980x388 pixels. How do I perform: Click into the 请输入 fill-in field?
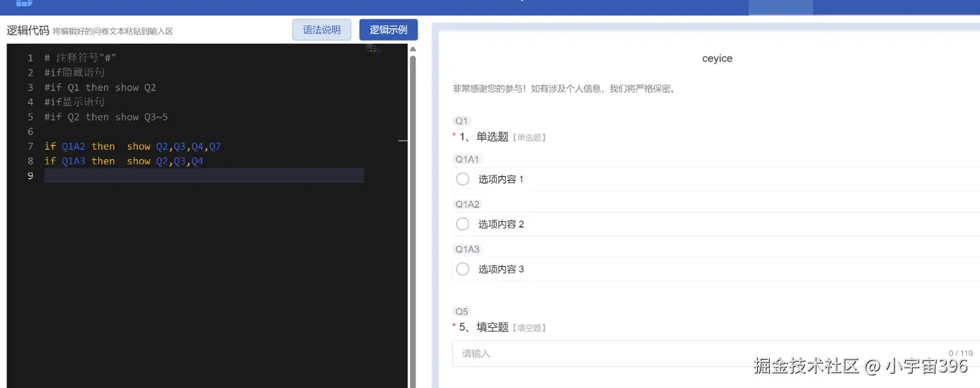716,353
